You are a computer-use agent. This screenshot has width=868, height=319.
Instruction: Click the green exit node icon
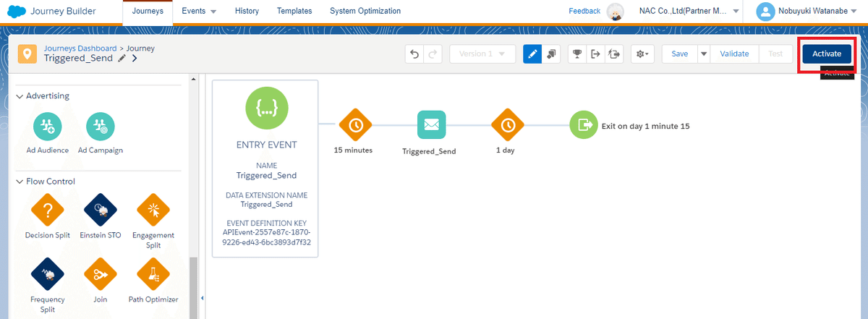click(x=584, y=125)
